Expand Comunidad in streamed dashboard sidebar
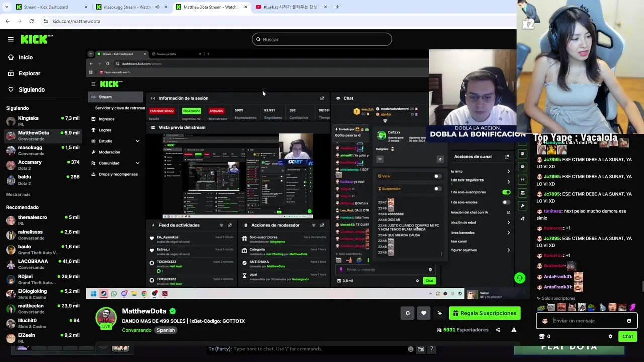 137,163
